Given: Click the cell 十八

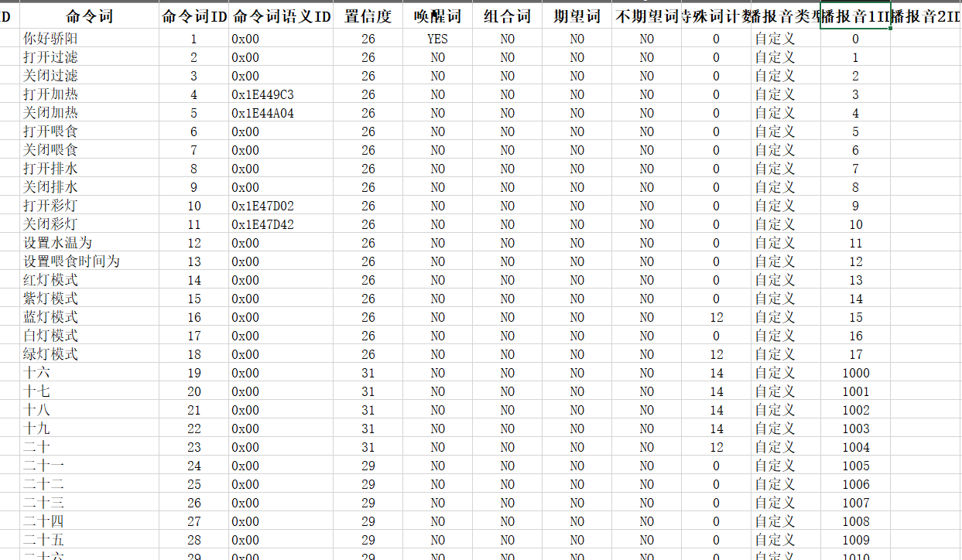Looking at the screenshot, I should click(x=90, y=410).
